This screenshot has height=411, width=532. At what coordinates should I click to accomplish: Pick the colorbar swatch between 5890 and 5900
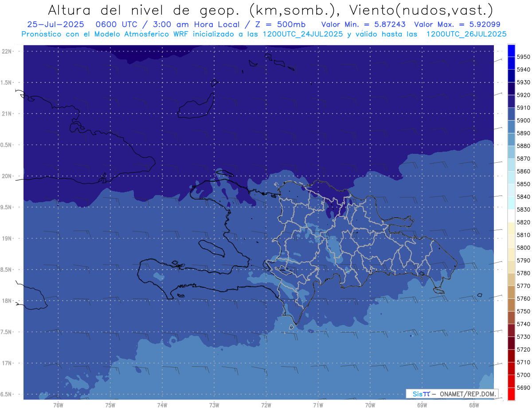[x=511, y=127]
